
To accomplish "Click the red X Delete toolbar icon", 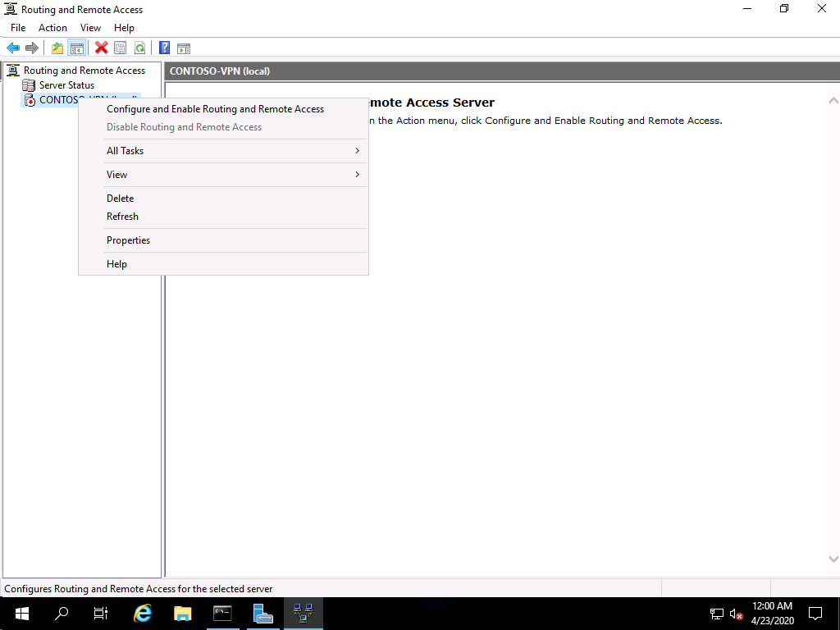I will (101, 48).
